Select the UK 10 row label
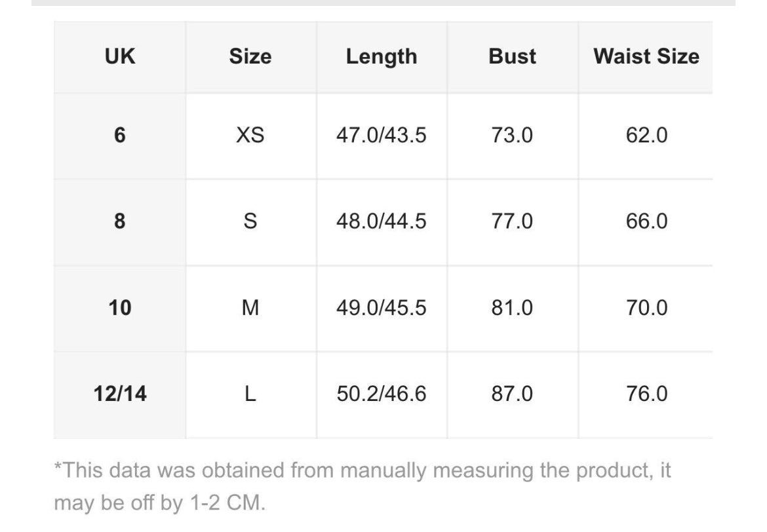767x532 pixels. tap(119, 307)
